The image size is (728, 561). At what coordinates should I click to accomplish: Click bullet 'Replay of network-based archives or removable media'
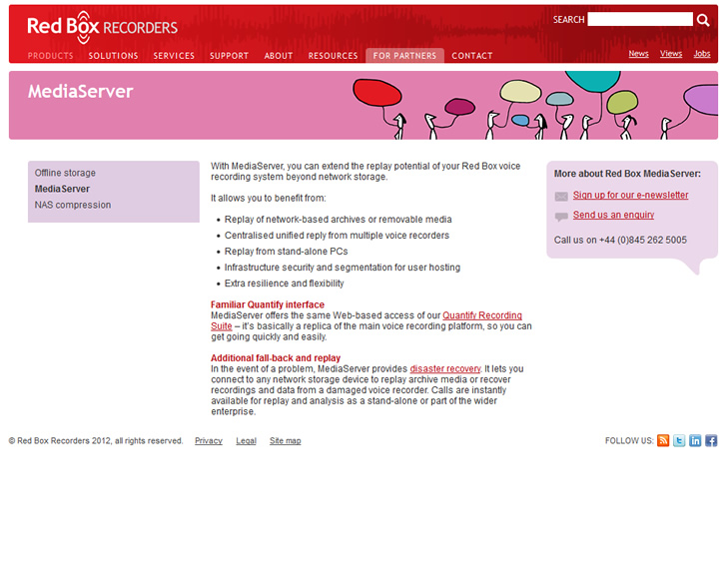tap(338, 220)
